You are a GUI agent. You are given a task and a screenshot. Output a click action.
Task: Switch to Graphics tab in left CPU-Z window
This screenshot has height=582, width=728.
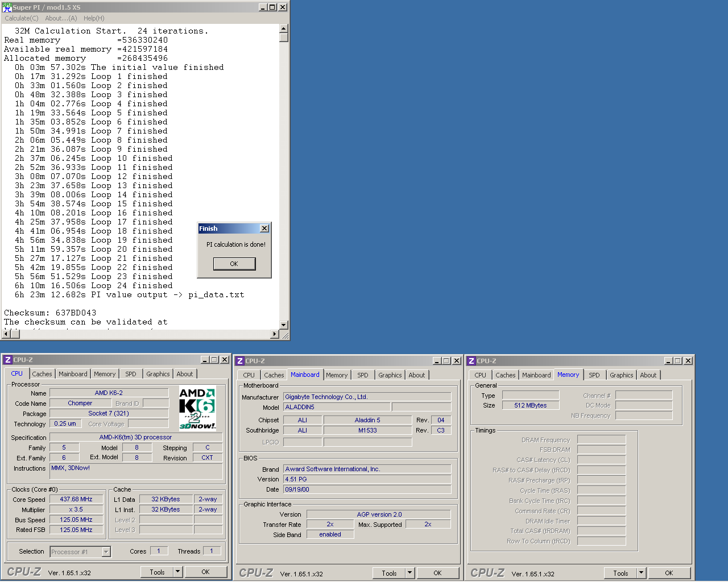point(158,374)
